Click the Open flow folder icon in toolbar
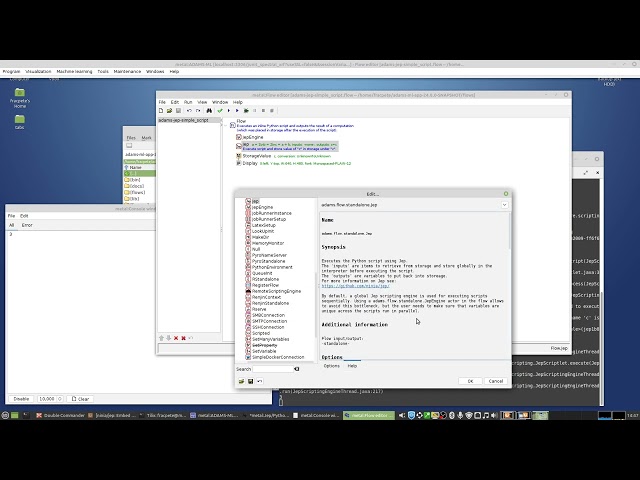Image resolution: width=640 pixels, height=480 pixels. [169, 111]
